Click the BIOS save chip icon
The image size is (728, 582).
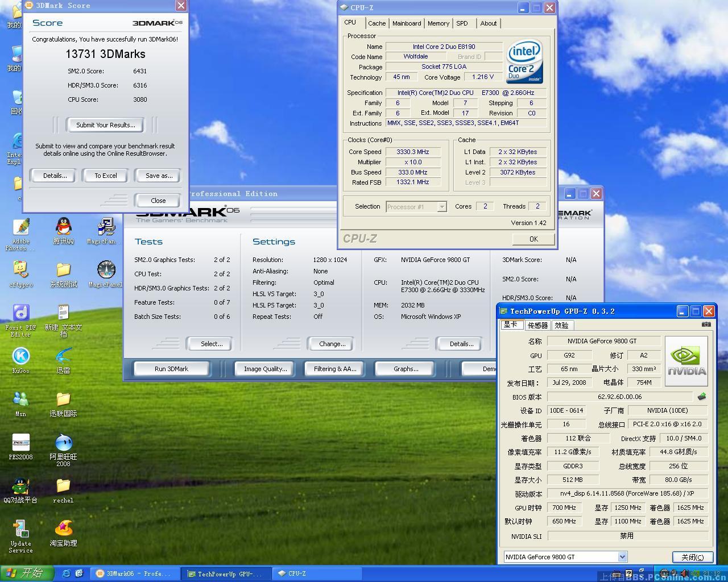tap(702, 397)
